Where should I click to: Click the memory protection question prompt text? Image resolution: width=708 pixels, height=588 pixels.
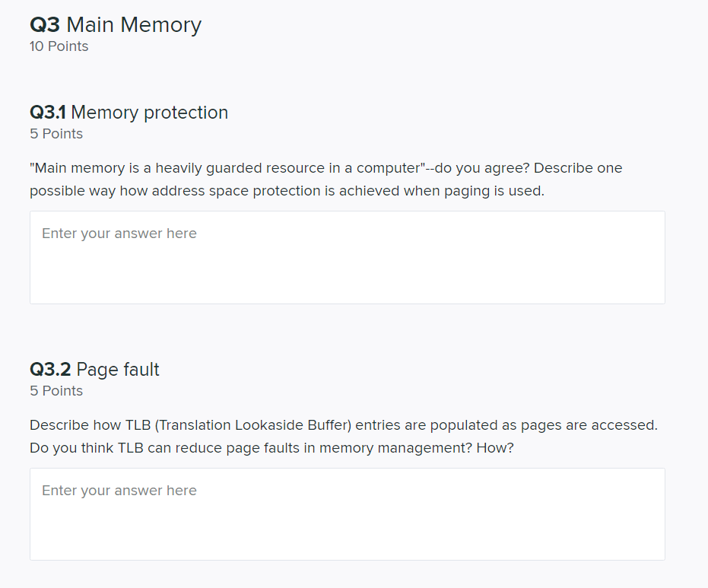[x=325, y=179]
